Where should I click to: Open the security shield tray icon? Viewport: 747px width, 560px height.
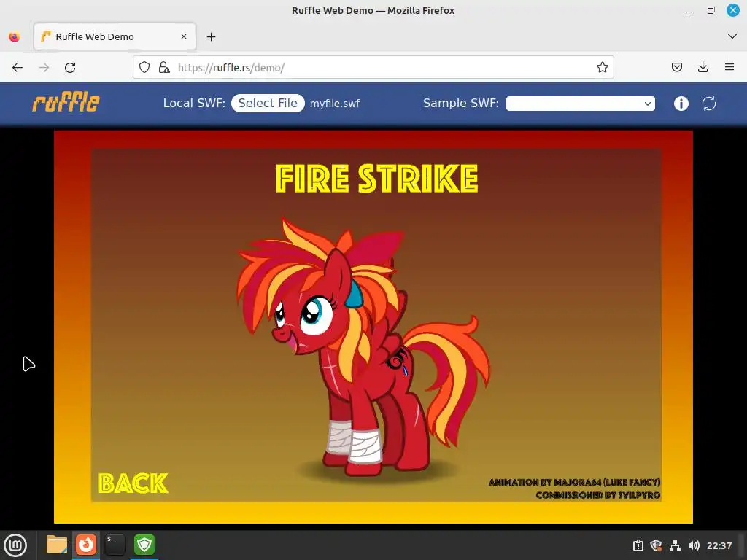pyautogui.click(x=656, y=545)
